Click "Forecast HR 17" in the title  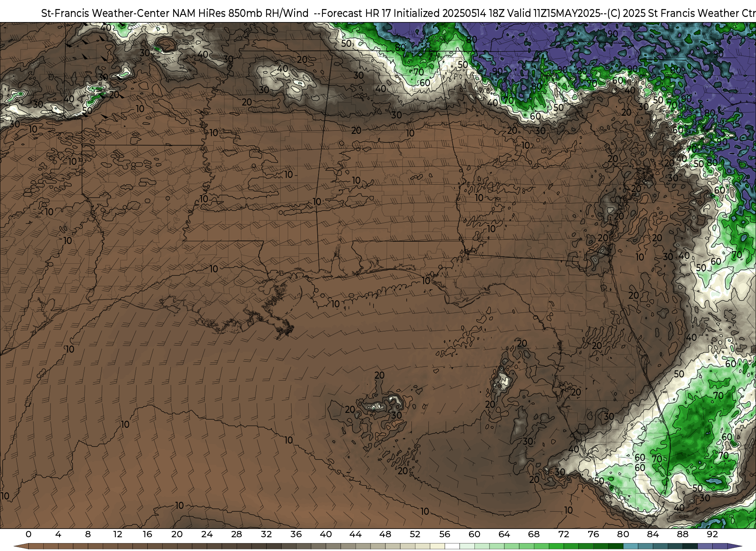[x=356, y=13]
